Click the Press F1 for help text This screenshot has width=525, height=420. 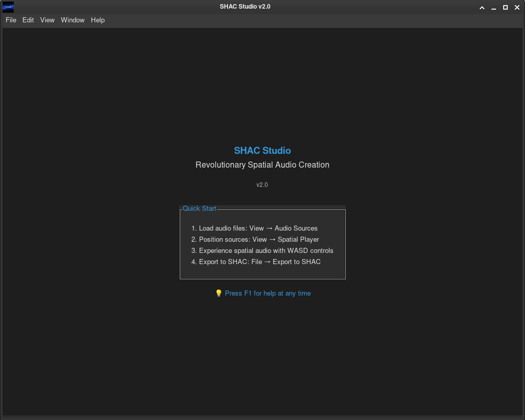pyautogui.click(x=268, y=293)
